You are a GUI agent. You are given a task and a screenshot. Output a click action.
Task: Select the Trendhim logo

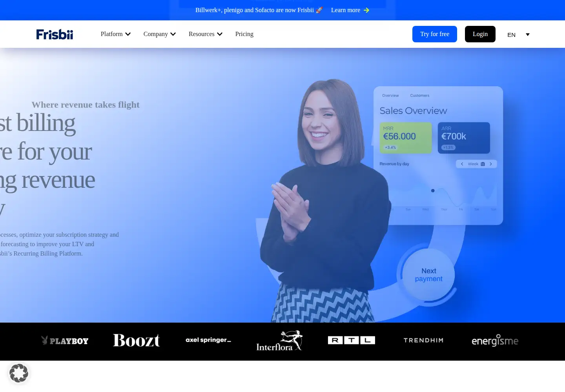(423, 340)
